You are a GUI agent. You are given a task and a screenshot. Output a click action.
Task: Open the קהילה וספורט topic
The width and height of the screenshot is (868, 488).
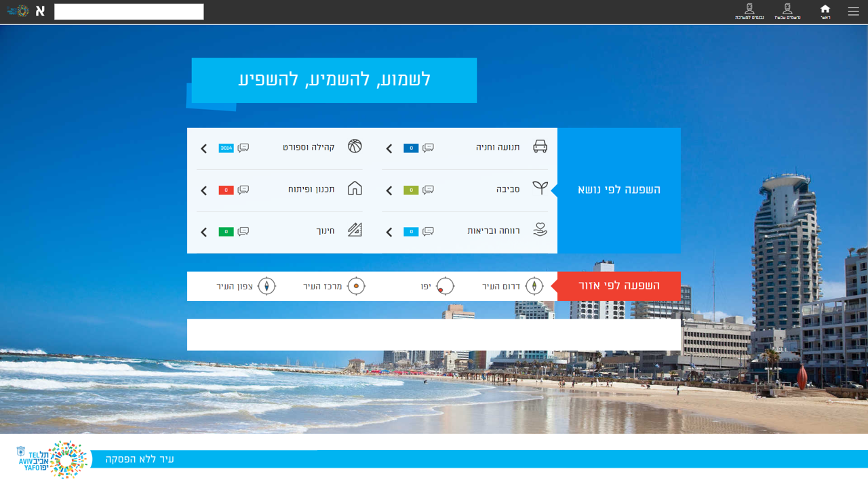[309, 147]
